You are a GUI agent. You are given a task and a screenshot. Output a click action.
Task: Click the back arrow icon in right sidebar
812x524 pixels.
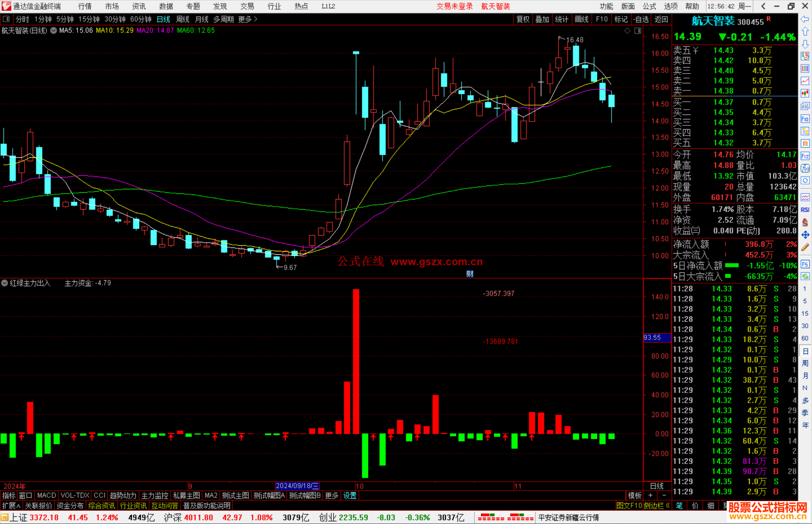point(805,19)
